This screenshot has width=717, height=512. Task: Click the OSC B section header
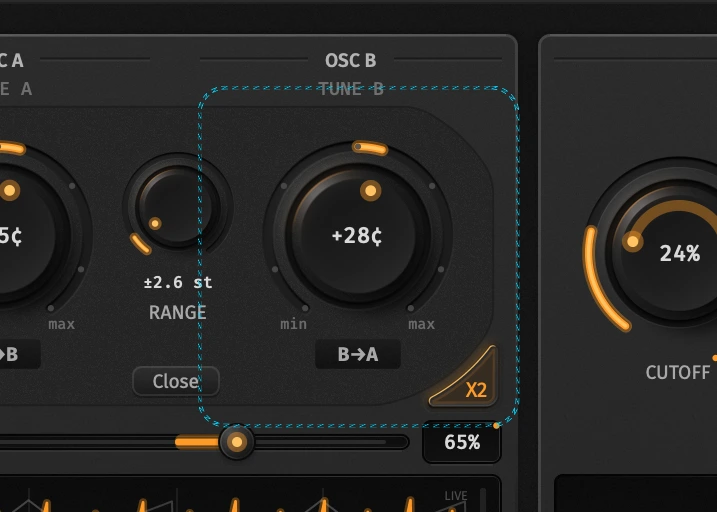click(x=350, y=60)
